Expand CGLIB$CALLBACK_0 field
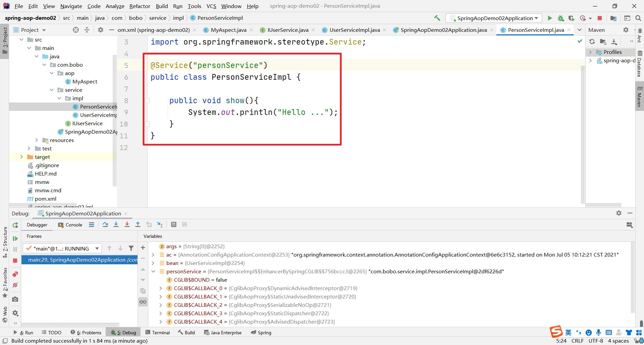 161,288
